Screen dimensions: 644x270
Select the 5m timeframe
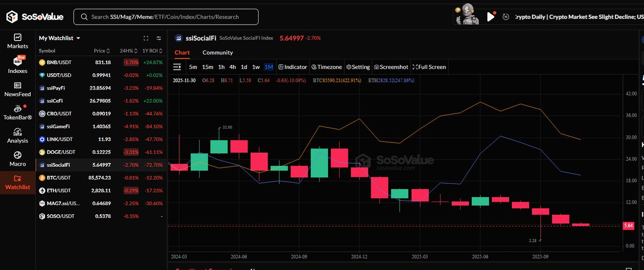point(193,67)
